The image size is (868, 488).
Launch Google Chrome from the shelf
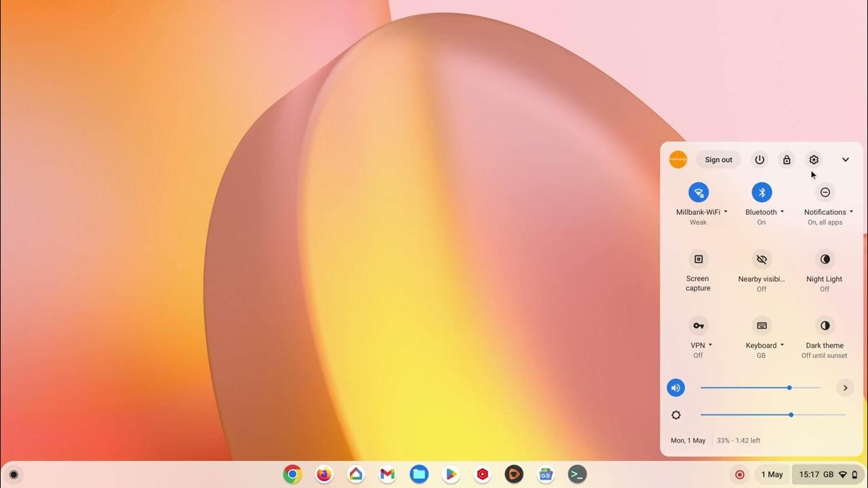292,474
